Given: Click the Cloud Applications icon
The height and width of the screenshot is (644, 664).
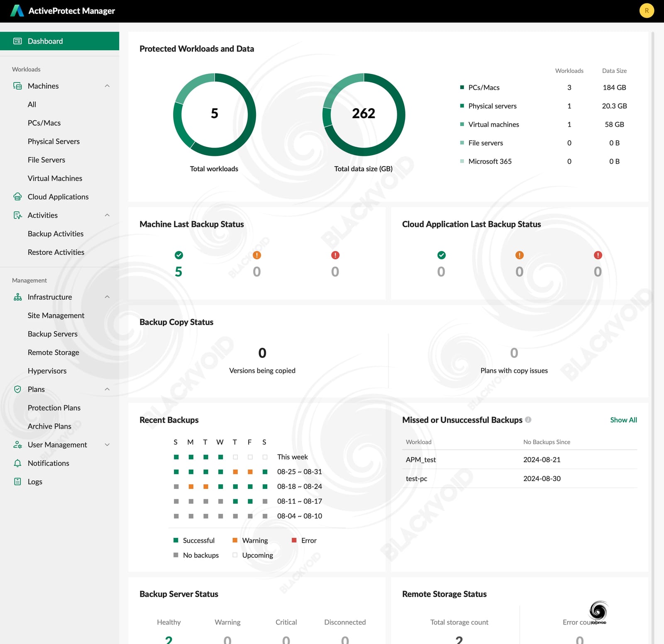Looking at the screenshot, I should point(17,197).
